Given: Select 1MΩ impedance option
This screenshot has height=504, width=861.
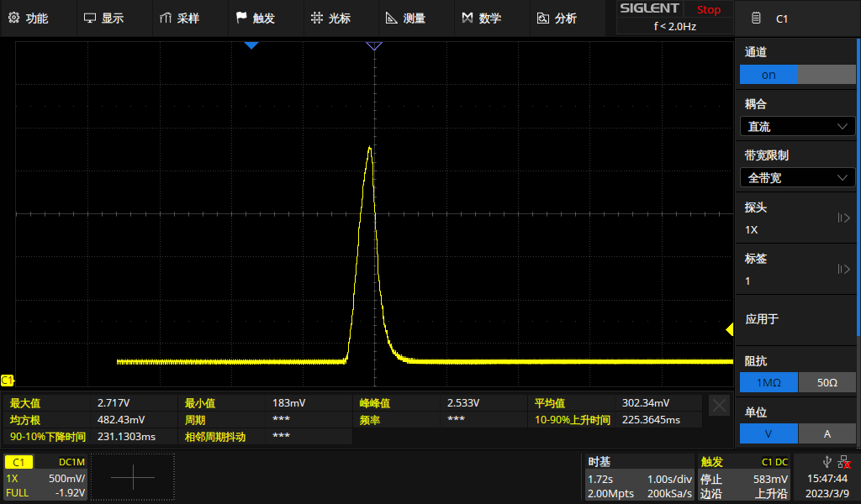Looking at the screenshot, I should [x=768, y=382].
